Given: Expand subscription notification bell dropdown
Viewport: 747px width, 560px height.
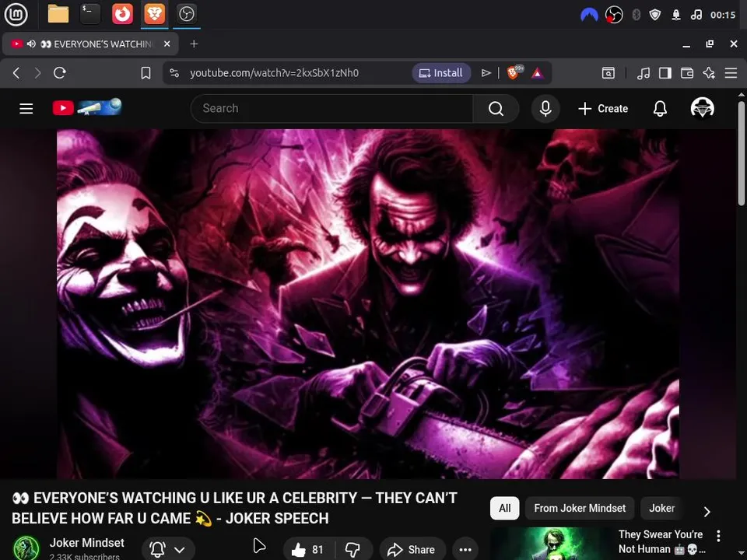Looking at the screenshot, I should point(168,550).
